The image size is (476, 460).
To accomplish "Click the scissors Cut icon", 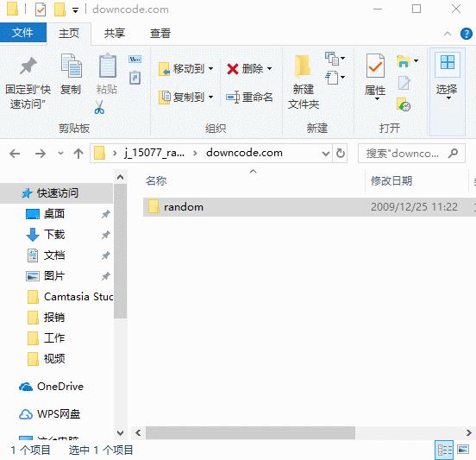I will tap(99, 107).
